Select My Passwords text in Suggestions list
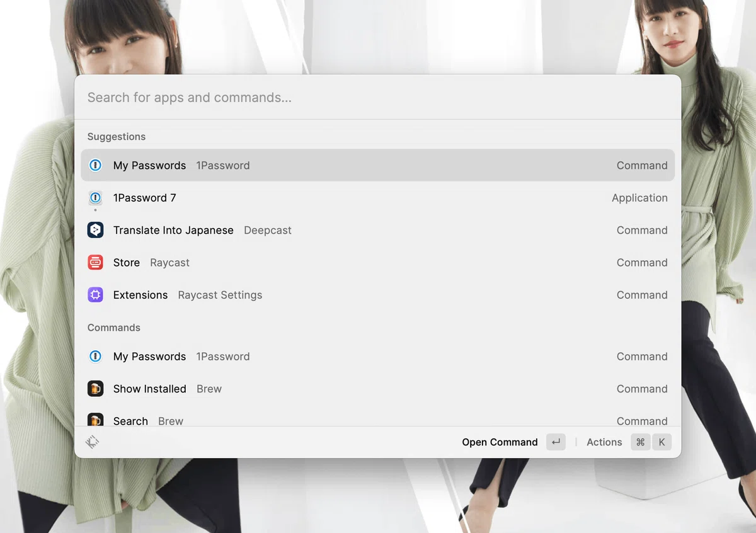Viewport: 756px width, 533px height. [149, 166]
